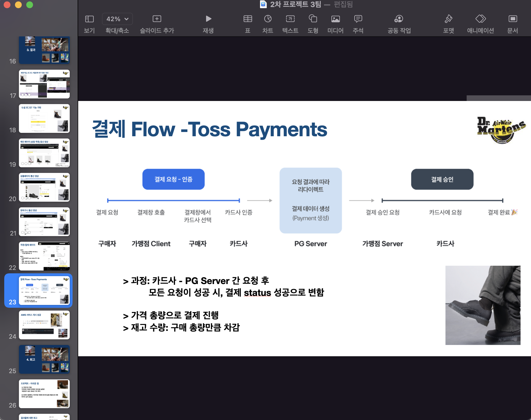Viewport: 531px width, 420px height.
Task: Select slide 22 주문/결제 페이지 thumbnail
Action: [44, 256]
